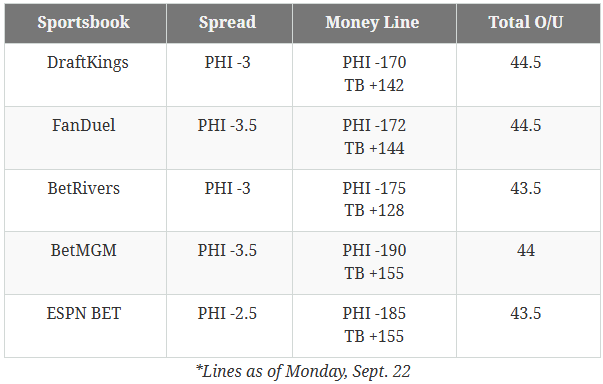This screenshot has width=603, height=384.
Task: Click the FanDuel PHI -3.5 spread
Action: 227,125
